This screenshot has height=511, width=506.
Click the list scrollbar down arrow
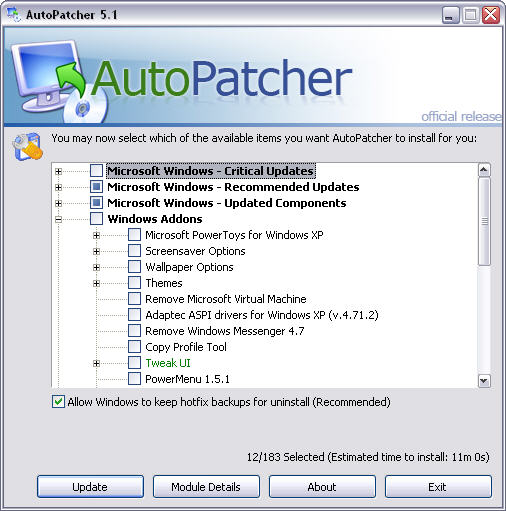(484, 381)
